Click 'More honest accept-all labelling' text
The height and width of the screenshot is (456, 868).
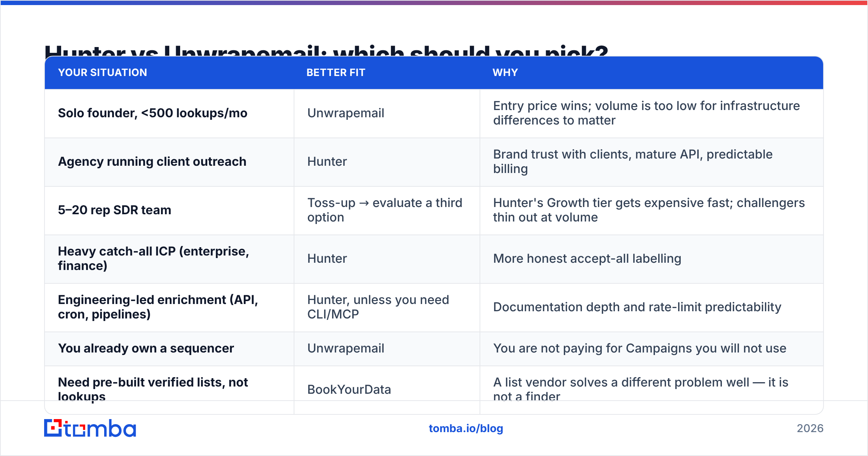click(587, 258)
